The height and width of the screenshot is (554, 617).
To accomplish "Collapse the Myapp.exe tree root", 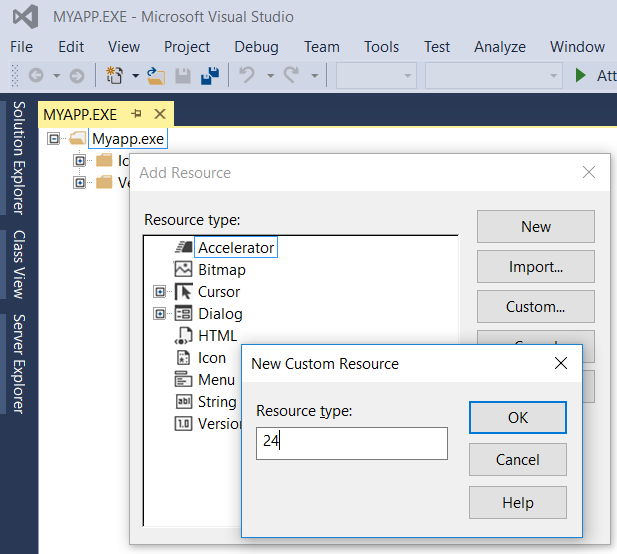I will pyautogui.click(x=54, y=139).
